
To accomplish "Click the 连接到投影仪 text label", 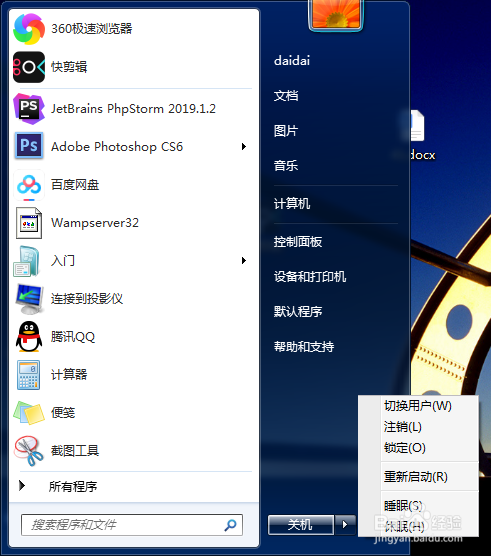I will pyautogui.click(x=87, y=299).
